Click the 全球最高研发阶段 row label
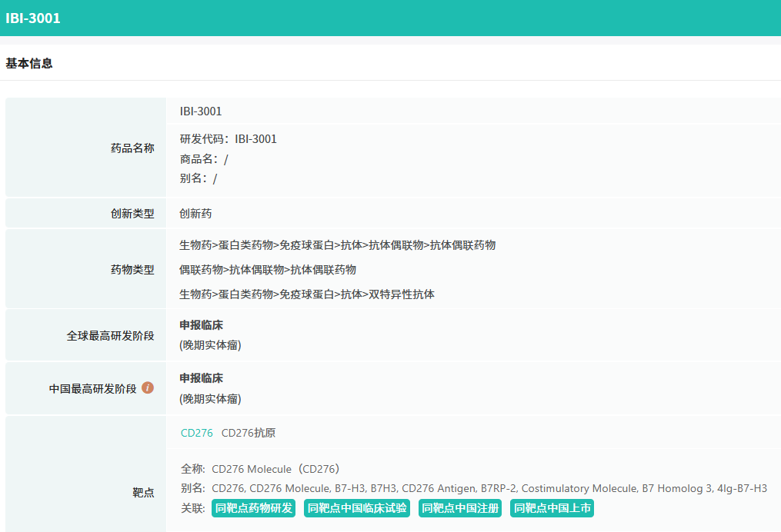This screenshot has width=781, height=532. click(x=110, y=336)
